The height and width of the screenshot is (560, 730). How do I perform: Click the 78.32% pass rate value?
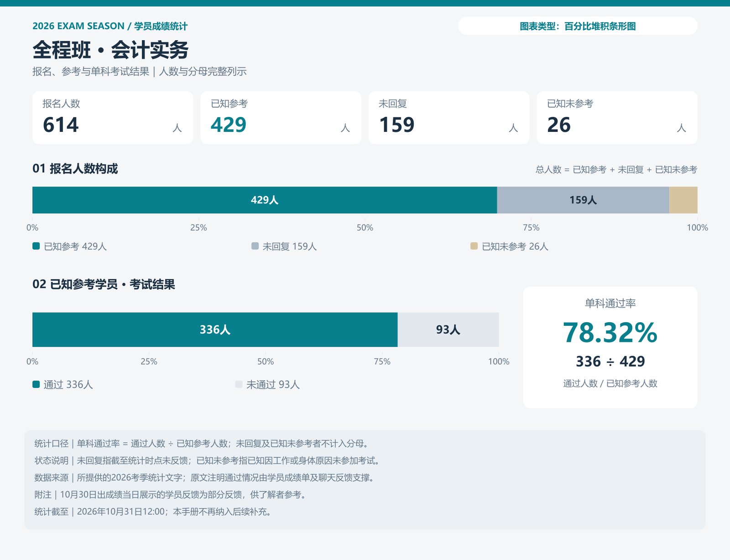pyautogui.click(x=610, y=332)
